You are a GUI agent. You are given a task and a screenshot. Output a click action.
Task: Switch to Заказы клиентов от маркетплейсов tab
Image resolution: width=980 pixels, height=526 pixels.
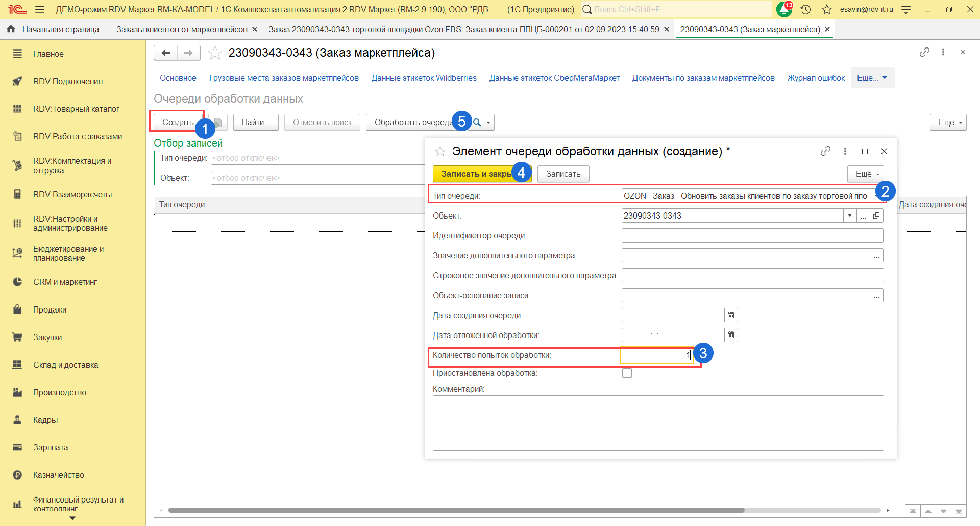(182, 29)
